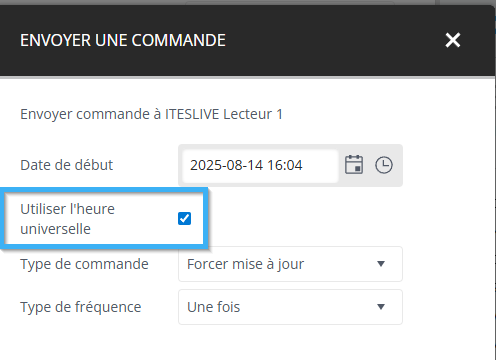Click the 2025-08-14 16:04 date value
Screen dimensions: 496x360
point(246,165)
